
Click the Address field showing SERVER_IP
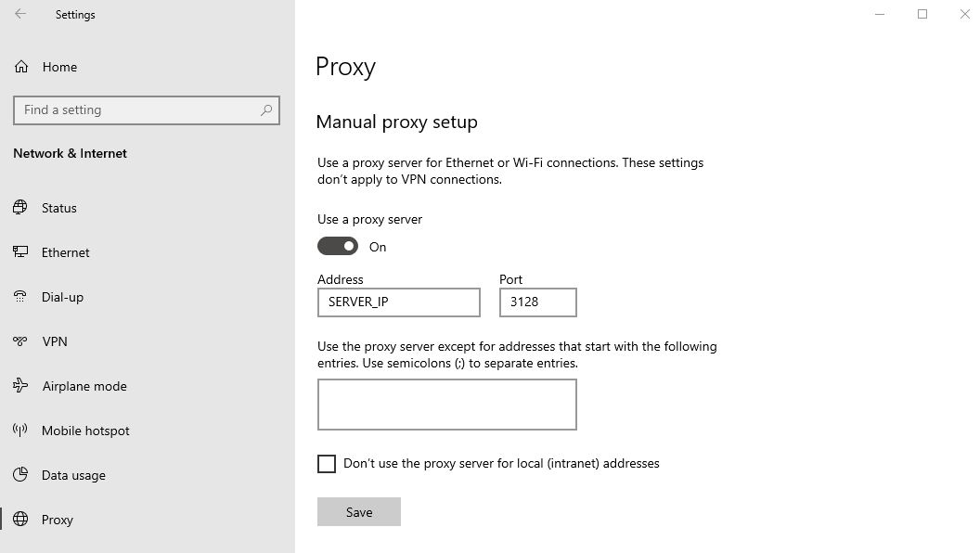pos(399,302)
